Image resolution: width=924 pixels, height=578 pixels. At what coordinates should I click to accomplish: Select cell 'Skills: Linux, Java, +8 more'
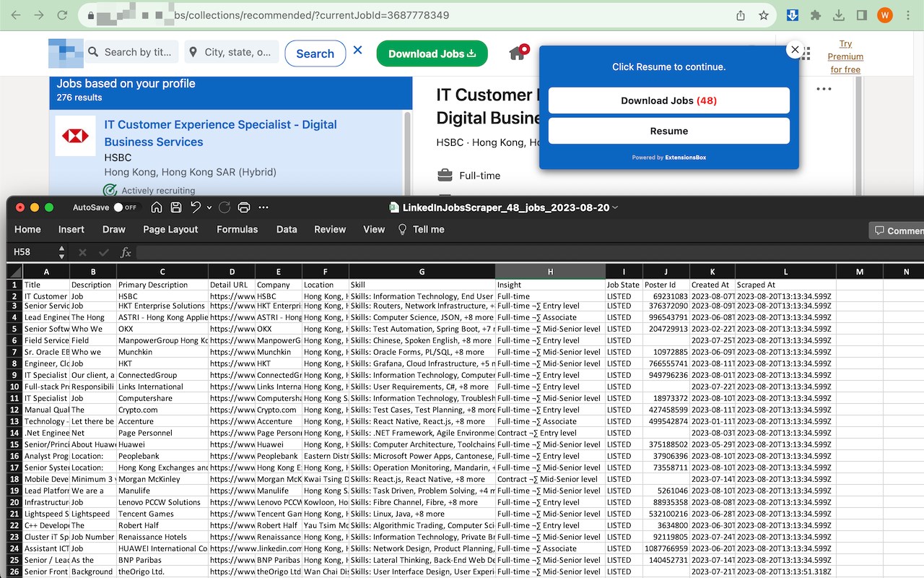[x=422, y=514]
